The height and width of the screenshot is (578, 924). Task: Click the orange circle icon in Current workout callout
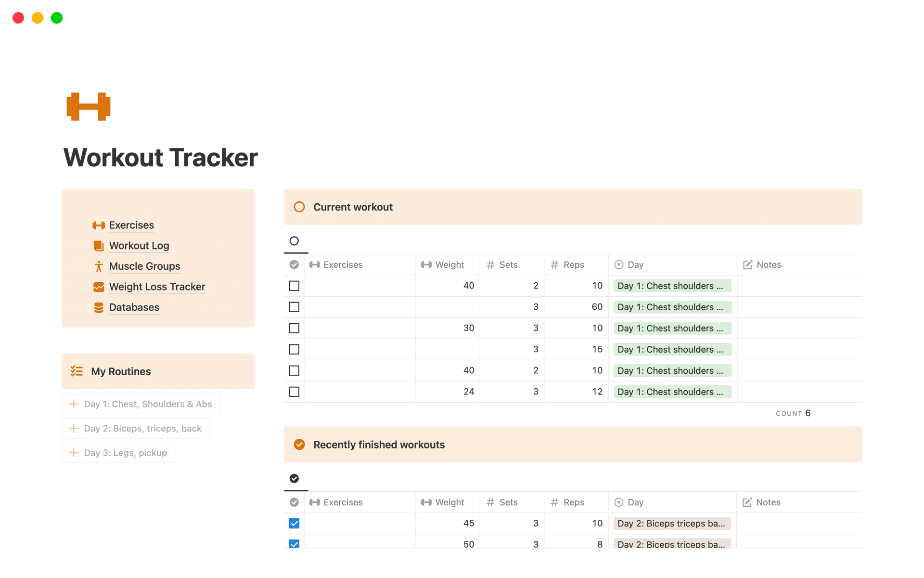[299, 207]
